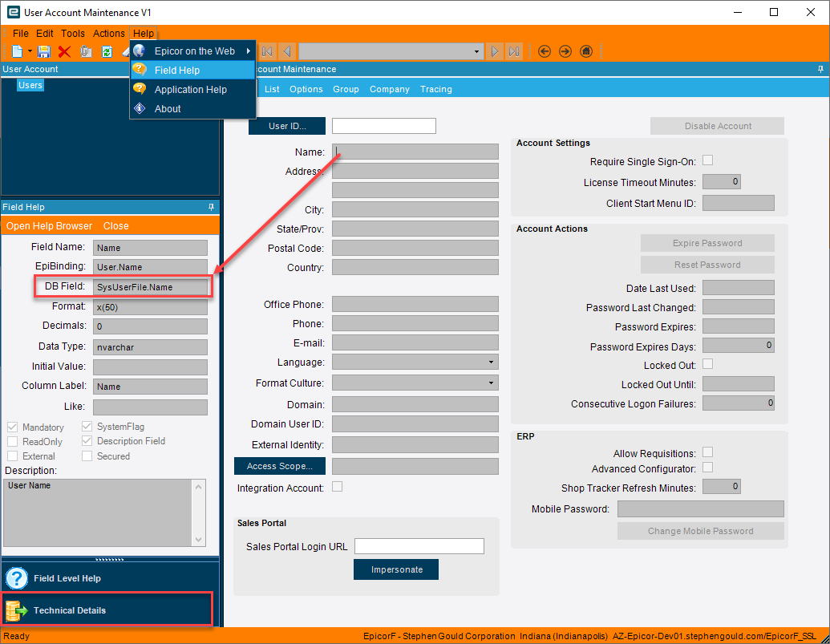Click the Refresh icon in the toolbar
Screen dimensions: 830x644
pyautogui.click(x=107, y=51)
